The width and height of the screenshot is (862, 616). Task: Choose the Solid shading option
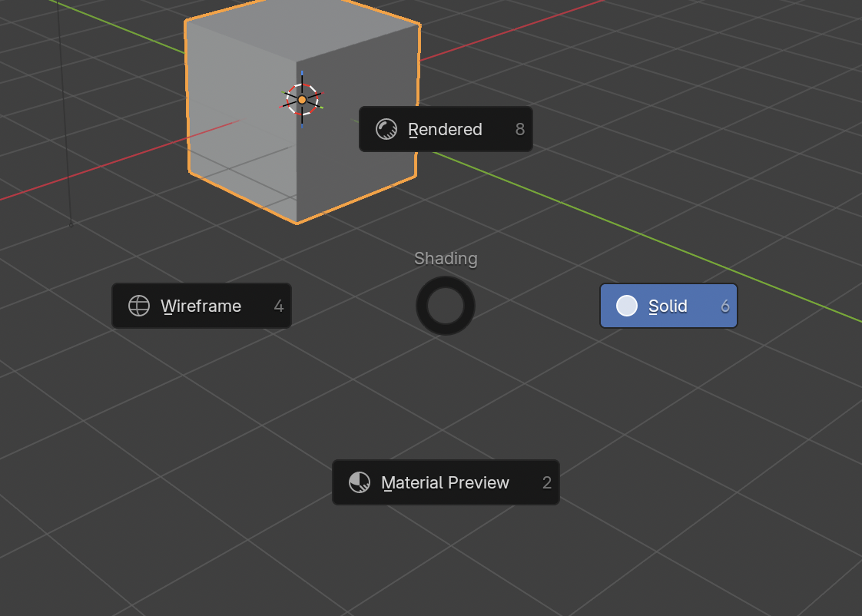[x=668, y=306]
